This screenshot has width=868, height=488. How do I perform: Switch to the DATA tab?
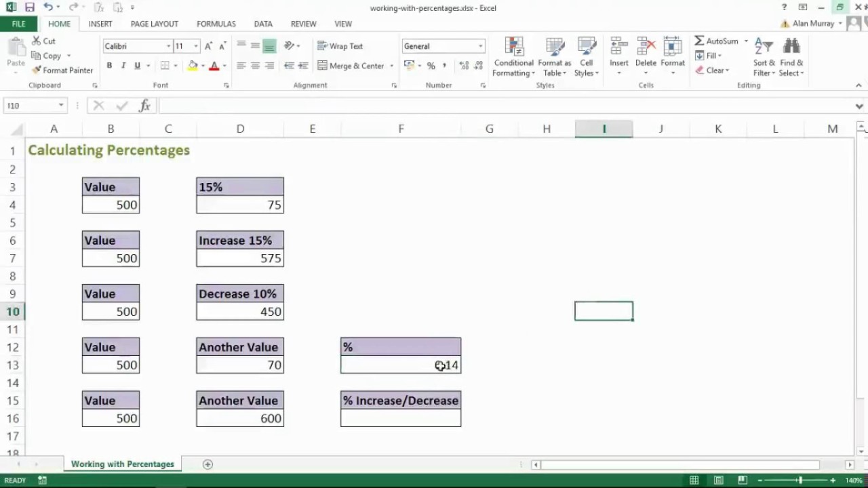(263, 24)
